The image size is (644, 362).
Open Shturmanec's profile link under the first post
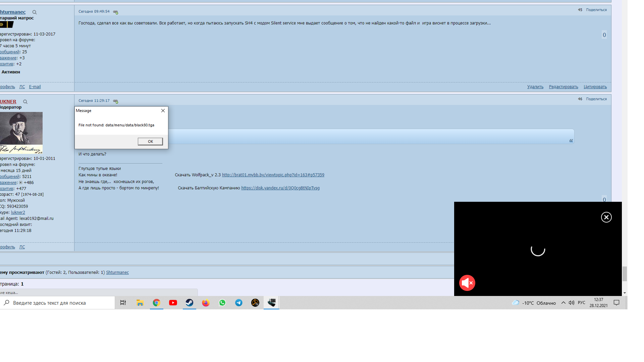click(x=7, y=87)
